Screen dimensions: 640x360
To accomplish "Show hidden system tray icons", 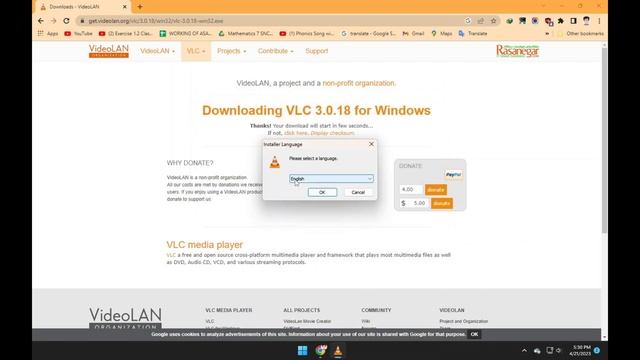I will click(524, 350).
